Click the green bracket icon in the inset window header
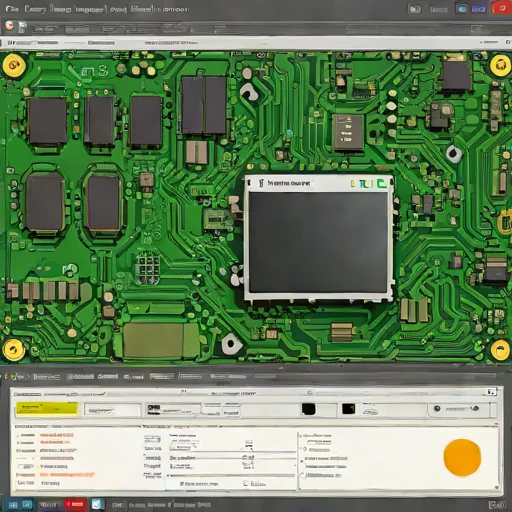The width and height of the screenshot is (512, 512). (x=382, y=184)
